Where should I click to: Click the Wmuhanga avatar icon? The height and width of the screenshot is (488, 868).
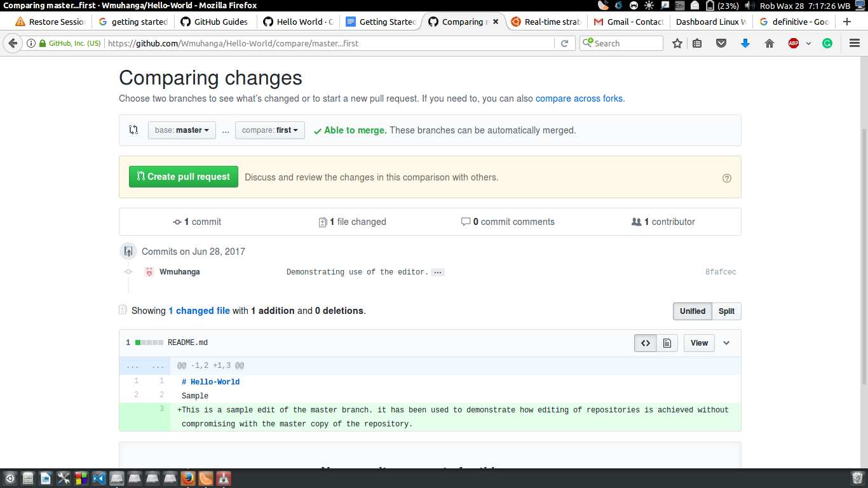pyautogui.click(x=149, y=271)
